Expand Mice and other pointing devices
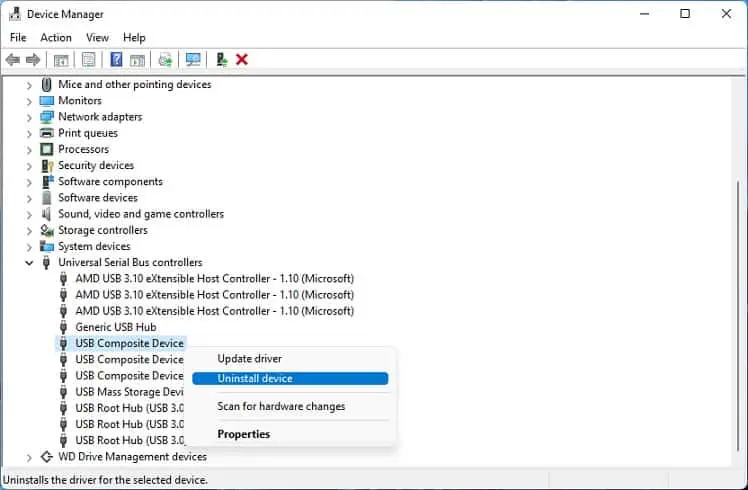The height and width of the screenshot is (490, 748). coord(29,85)
